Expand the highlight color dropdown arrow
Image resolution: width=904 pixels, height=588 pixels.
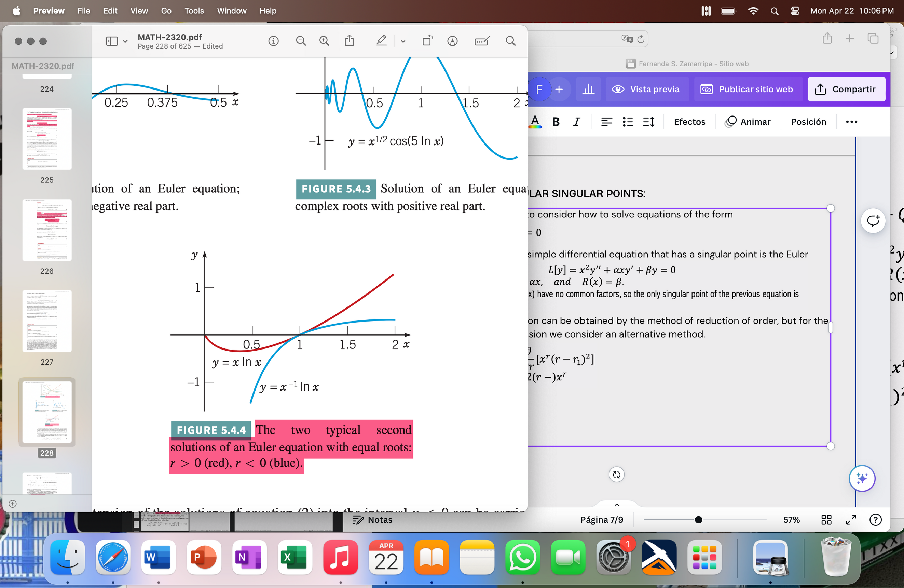[403, 41]
